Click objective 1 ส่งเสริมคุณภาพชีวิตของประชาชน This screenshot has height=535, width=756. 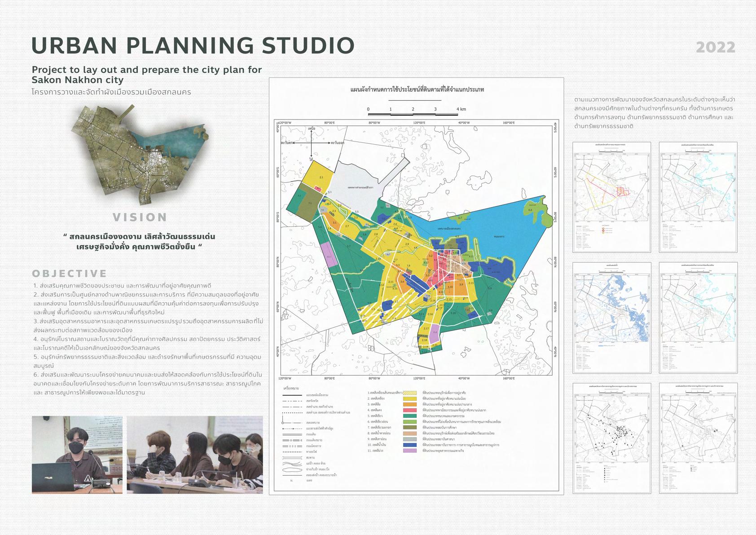[x=122, y=286]
